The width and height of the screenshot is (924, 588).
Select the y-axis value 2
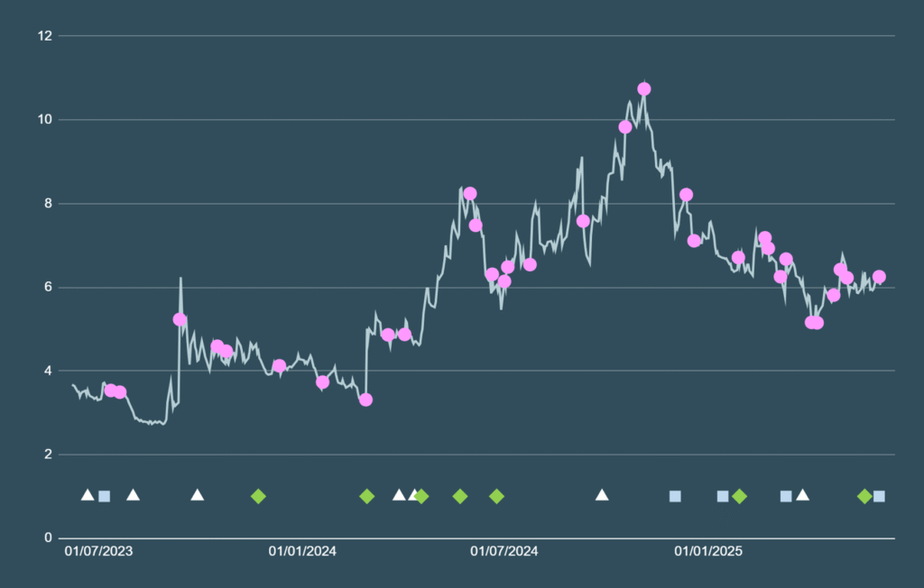(49, 455)
